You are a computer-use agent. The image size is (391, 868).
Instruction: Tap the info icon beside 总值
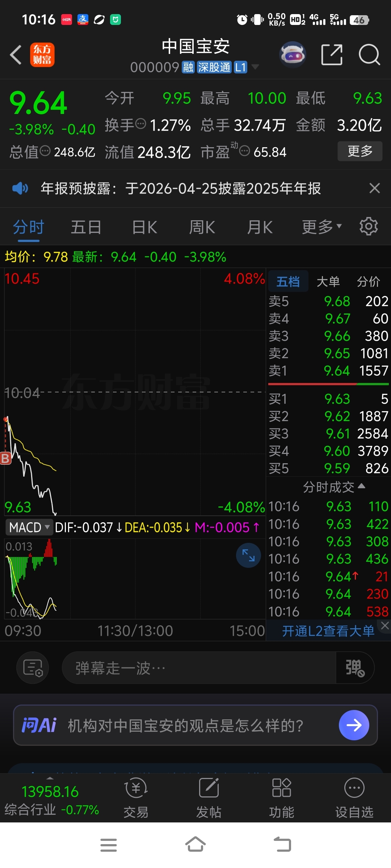click(45, 151)
